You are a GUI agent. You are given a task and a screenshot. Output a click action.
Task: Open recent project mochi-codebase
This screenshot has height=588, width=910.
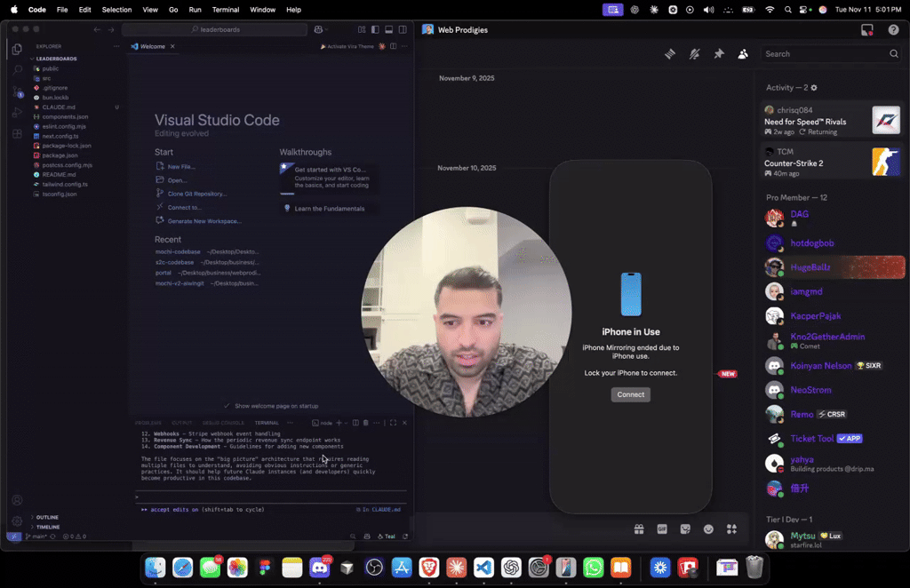point(178,251)
